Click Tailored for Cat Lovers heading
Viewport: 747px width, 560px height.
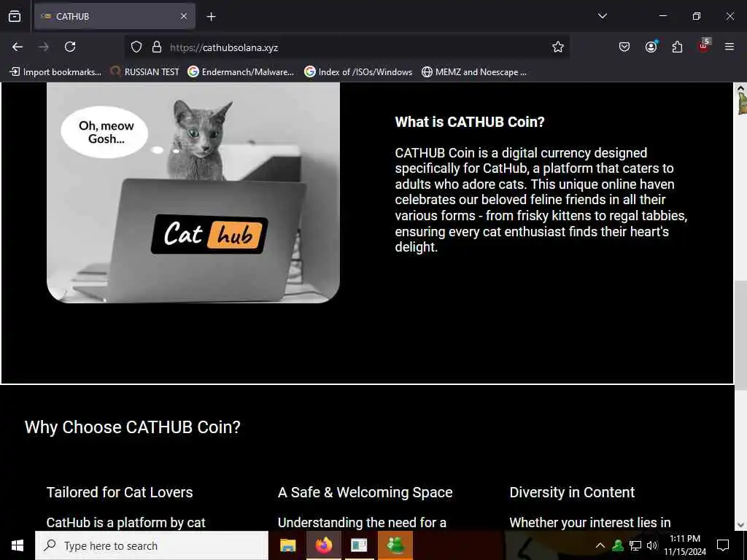[x=120, y=492]
